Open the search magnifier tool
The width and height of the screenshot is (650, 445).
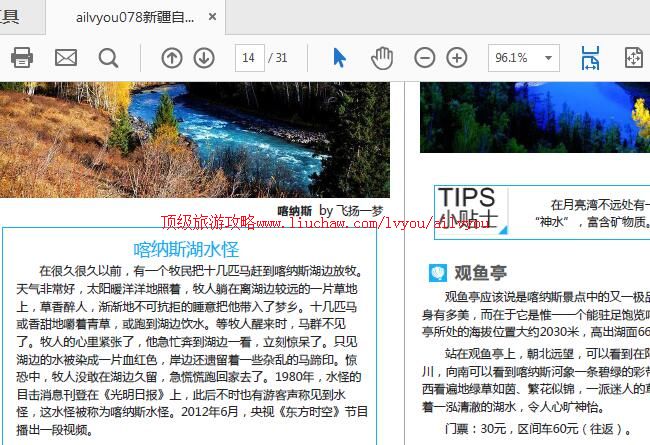coord(108,58)
